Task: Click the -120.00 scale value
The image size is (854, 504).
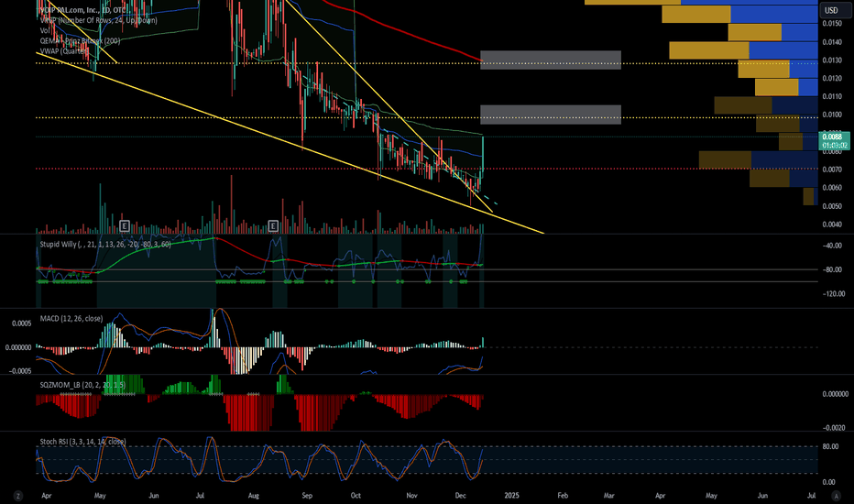Action: (833, 293)
